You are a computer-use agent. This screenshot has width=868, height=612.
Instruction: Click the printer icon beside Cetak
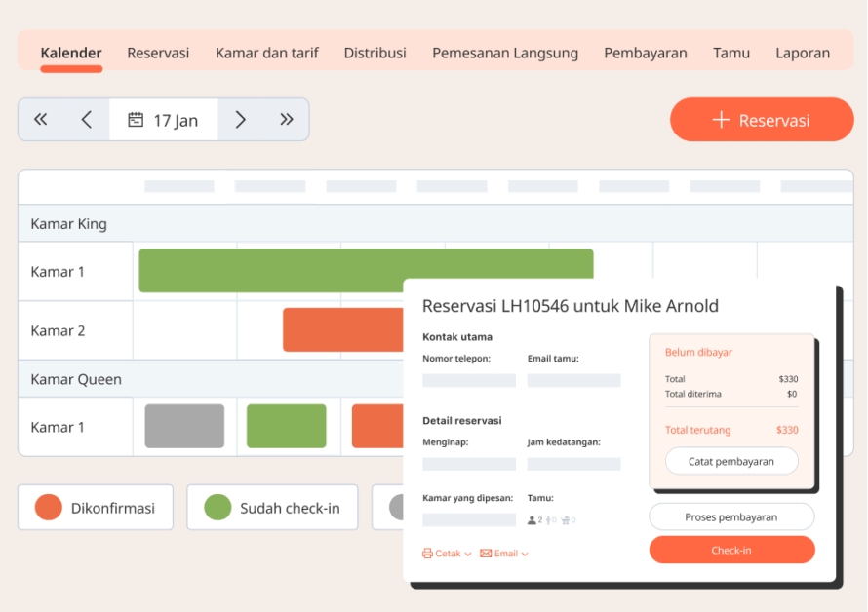tap(429, 553)
